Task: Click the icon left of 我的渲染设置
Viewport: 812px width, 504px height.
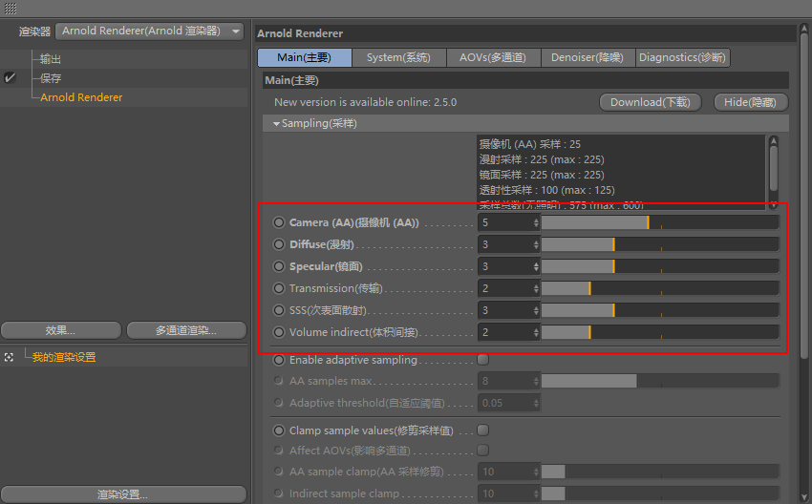Action: coord(9,357)
